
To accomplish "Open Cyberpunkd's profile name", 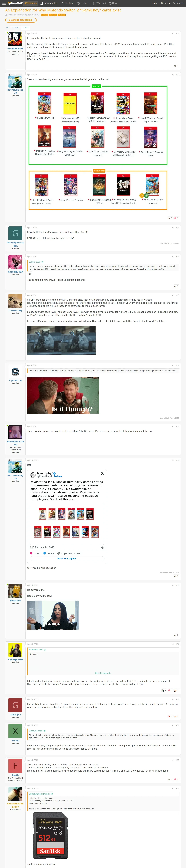I will [x=15, y=659].
